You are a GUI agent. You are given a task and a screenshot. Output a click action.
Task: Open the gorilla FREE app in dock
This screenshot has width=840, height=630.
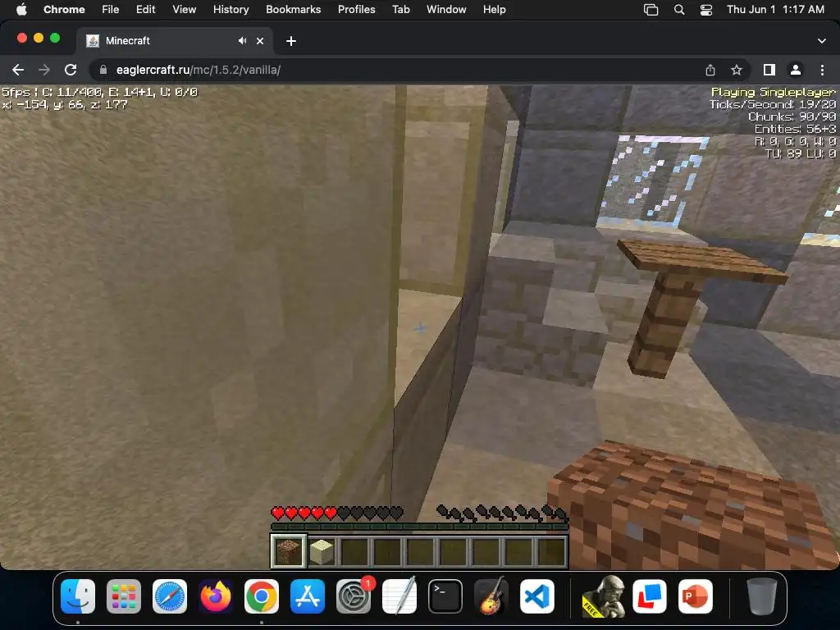click(x=604, y=596)
